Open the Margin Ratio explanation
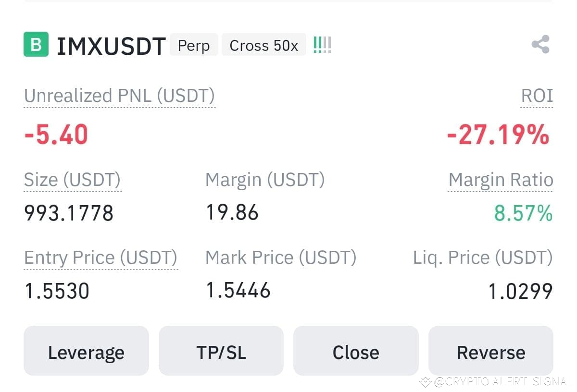 click(501, 180)
